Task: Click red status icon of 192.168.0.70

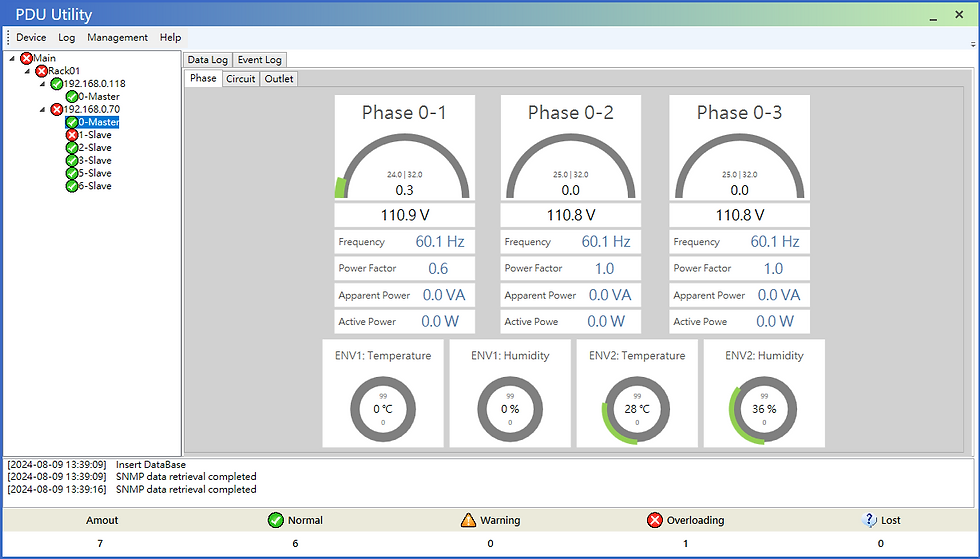Action: (x=56, y=109)
